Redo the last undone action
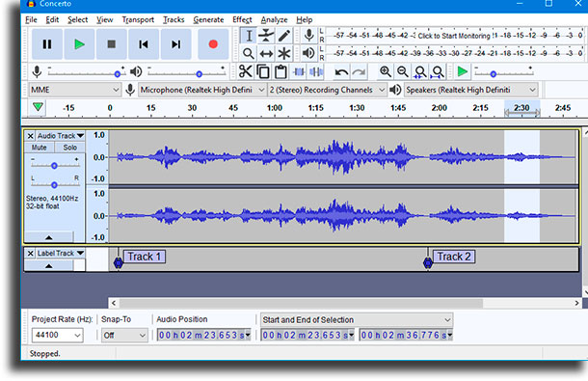Viewport: 588px width, 381px height. [x=359, y=71]
